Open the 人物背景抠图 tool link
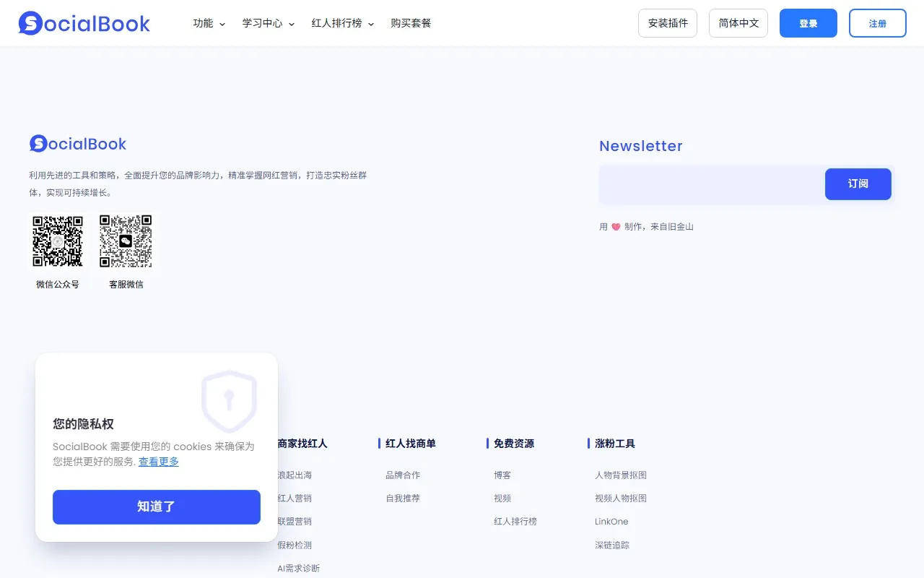924x578 pixels. click(x=621, y=475)
